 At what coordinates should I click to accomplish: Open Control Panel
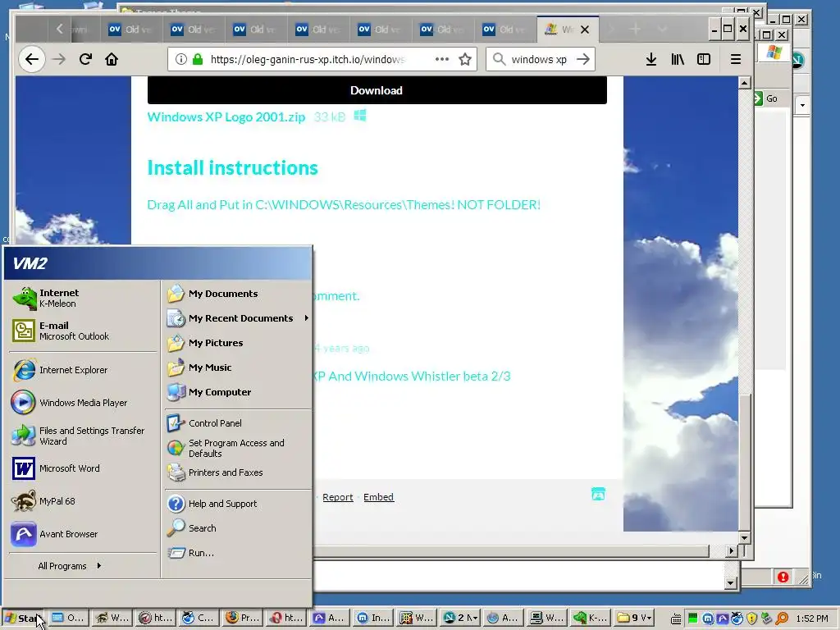point(237,423)
